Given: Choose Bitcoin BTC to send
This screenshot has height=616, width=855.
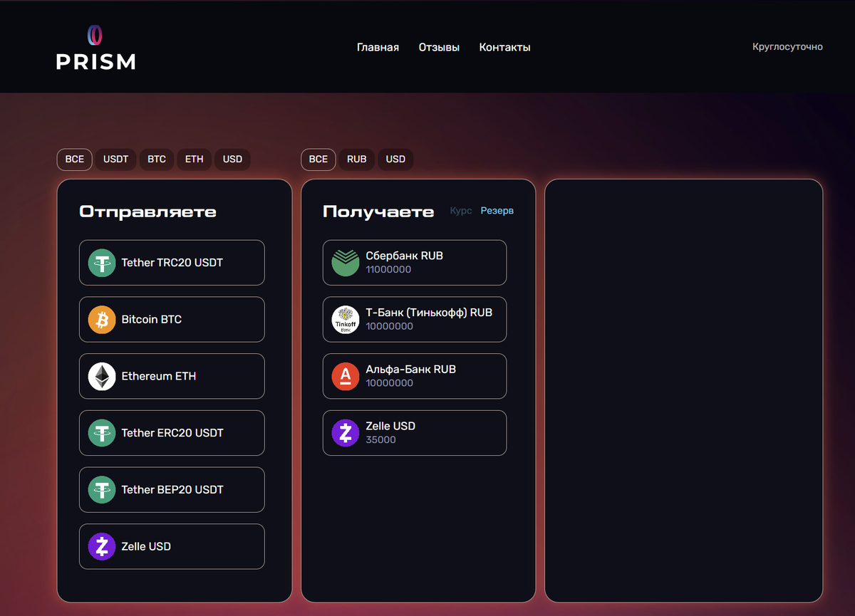Looking at the screenshot, I should [172, 320].
